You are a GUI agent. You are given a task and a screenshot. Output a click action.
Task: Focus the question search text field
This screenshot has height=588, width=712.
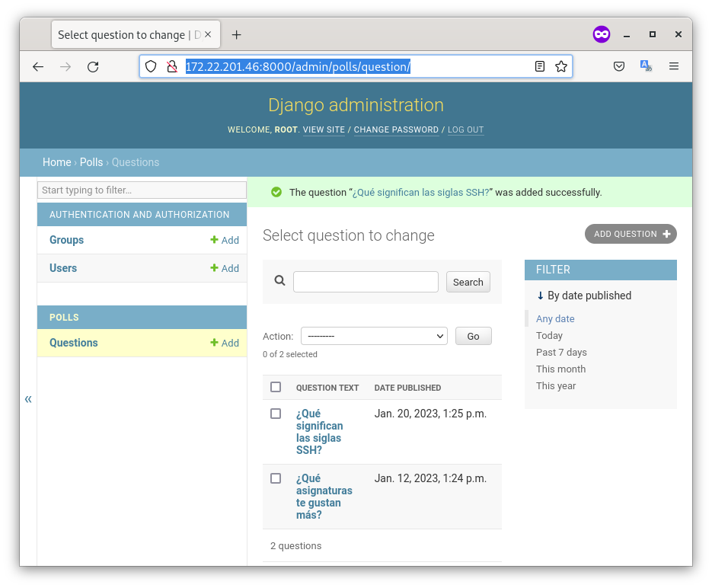coord(366,282)
